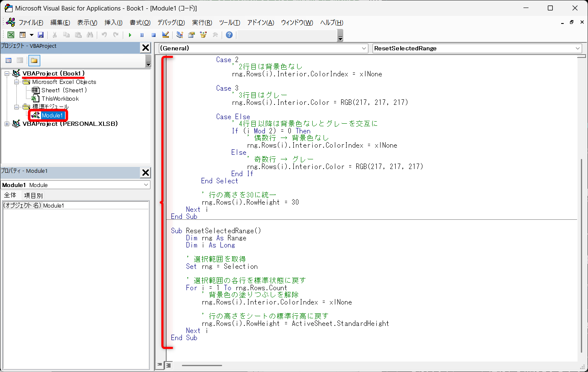Open the 書式 menu
This screenshot has width=588, height=372.
140,23
